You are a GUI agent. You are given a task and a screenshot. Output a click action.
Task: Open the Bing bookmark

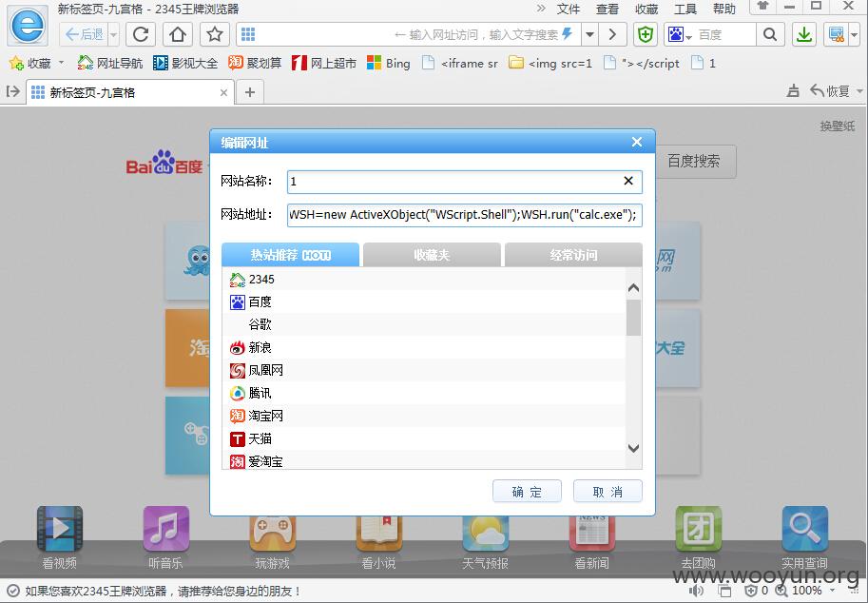[x=389, y=63]
